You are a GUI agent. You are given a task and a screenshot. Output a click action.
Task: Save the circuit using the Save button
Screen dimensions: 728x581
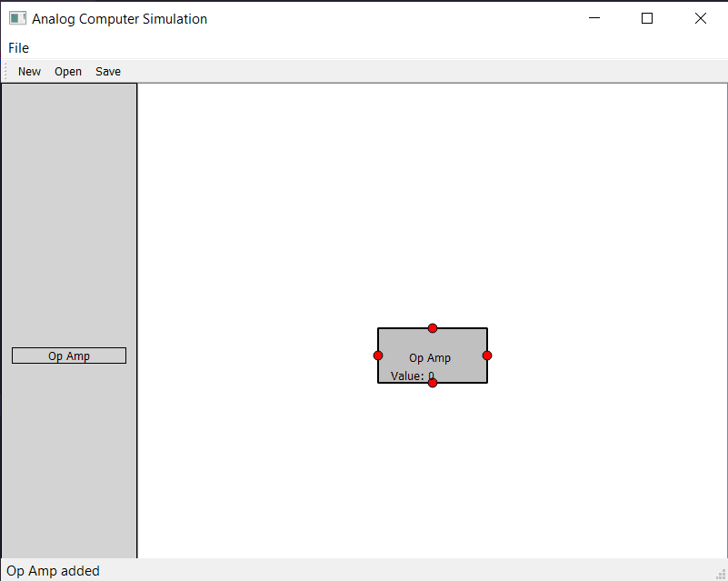click(108, 71)
